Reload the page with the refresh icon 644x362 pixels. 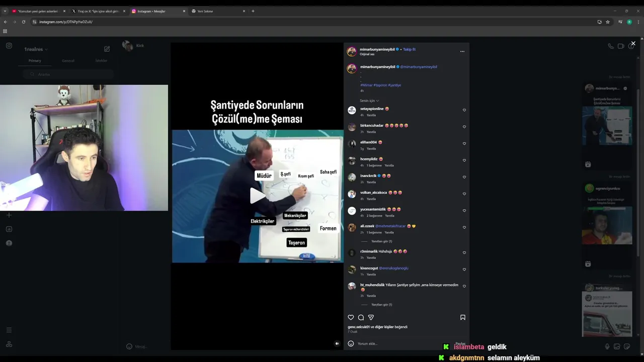(24, 22)
